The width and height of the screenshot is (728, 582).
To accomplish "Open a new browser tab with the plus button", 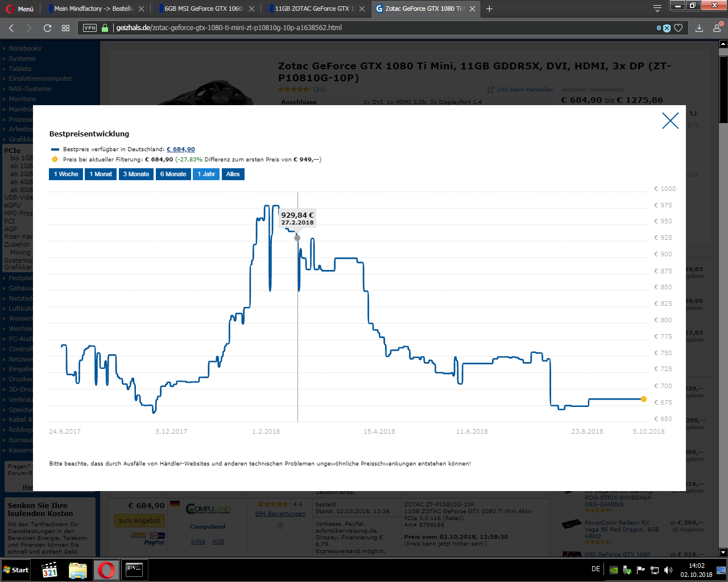I will point(489,9).
